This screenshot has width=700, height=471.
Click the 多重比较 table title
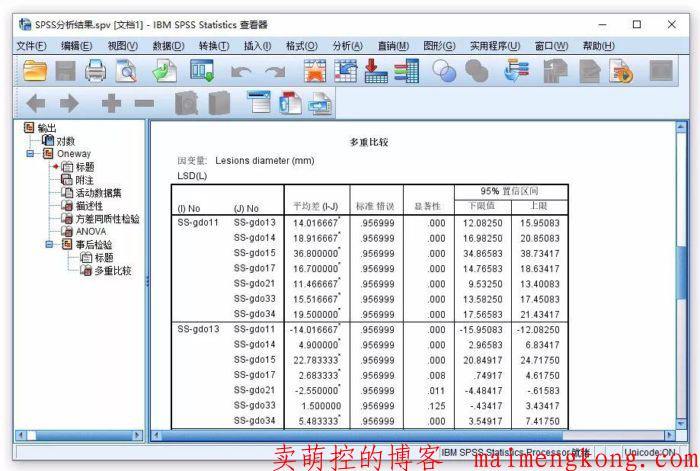[368, 142]
